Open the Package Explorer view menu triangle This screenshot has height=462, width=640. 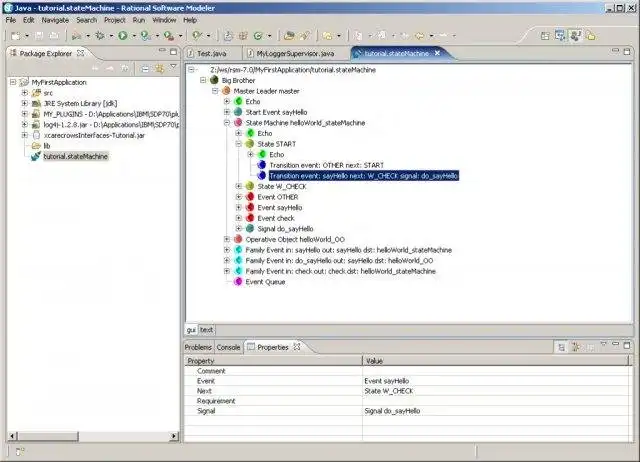(173, 66)
